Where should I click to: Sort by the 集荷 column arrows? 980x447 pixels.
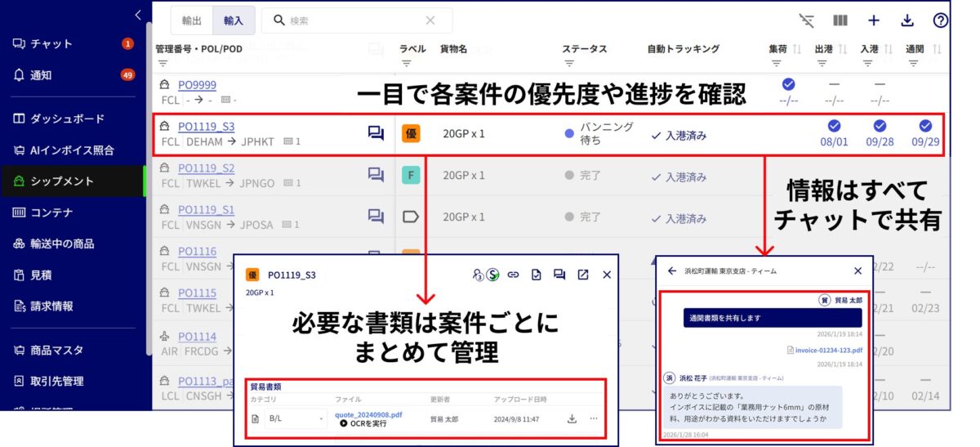point(797,49)
